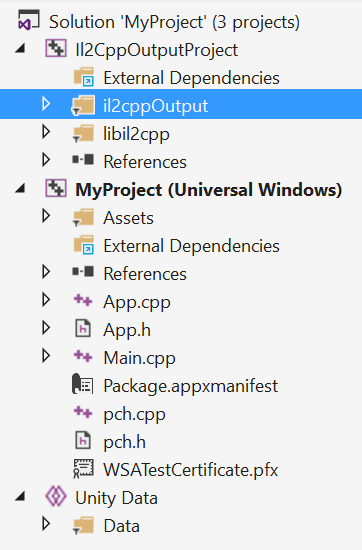Viewport: 362px width, 550px height.
Task: Expand the App.cpp node
Action: pos(46,300)
